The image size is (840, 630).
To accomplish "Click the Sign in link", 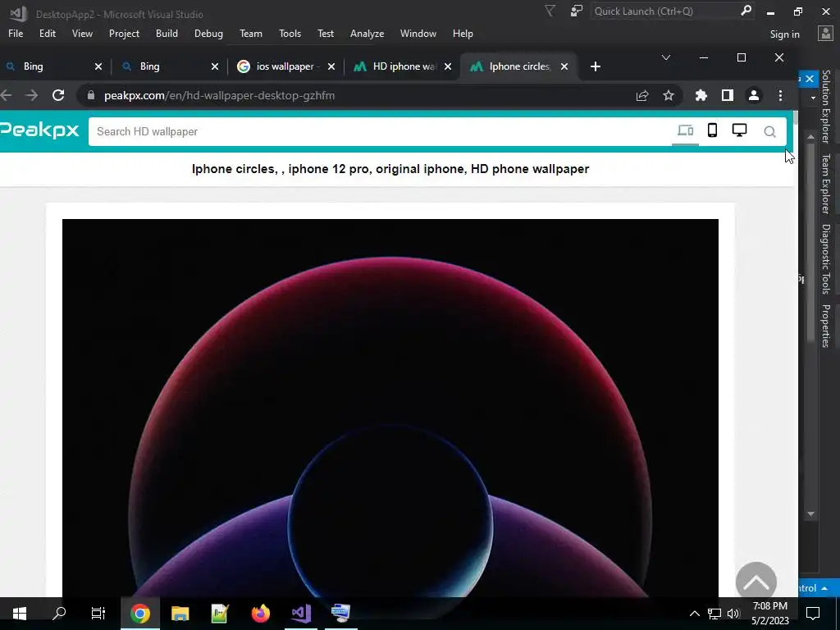I will point(784,34).
